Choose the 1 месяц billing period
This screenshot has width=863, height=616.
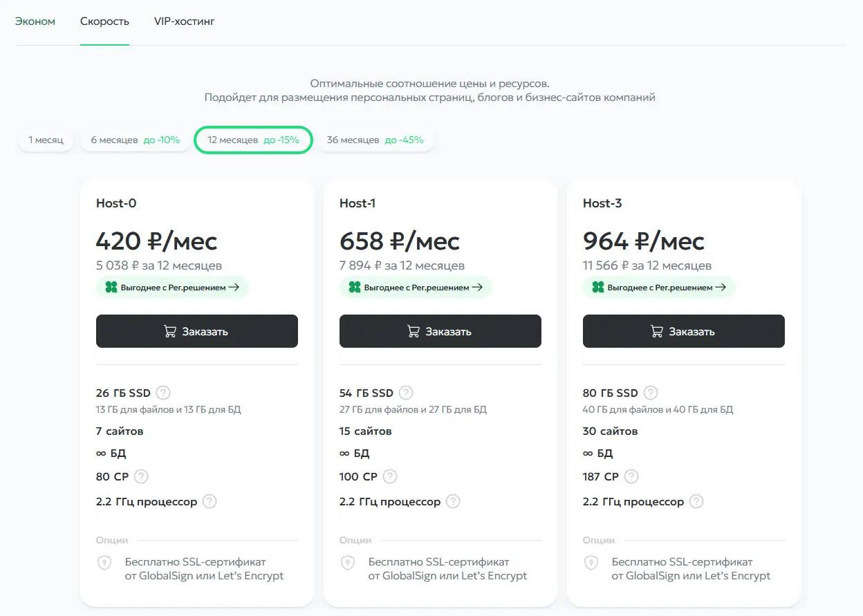46,140
